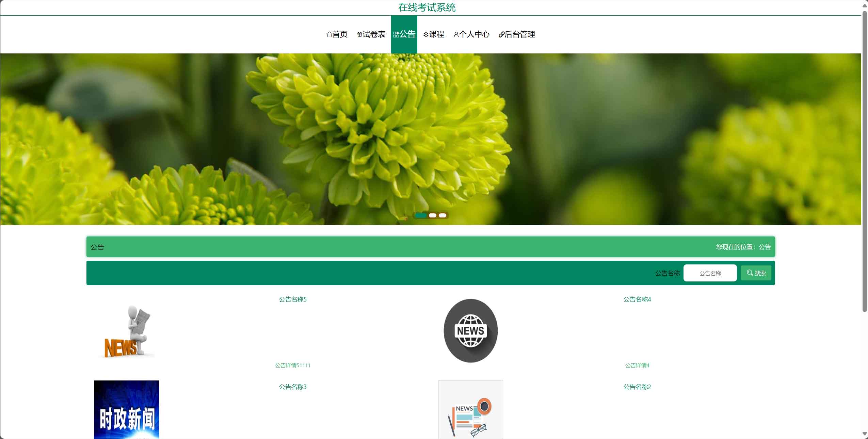Click the exam paper icon beside 试卷表
868x439 pixels.
[x=359, y=34]
